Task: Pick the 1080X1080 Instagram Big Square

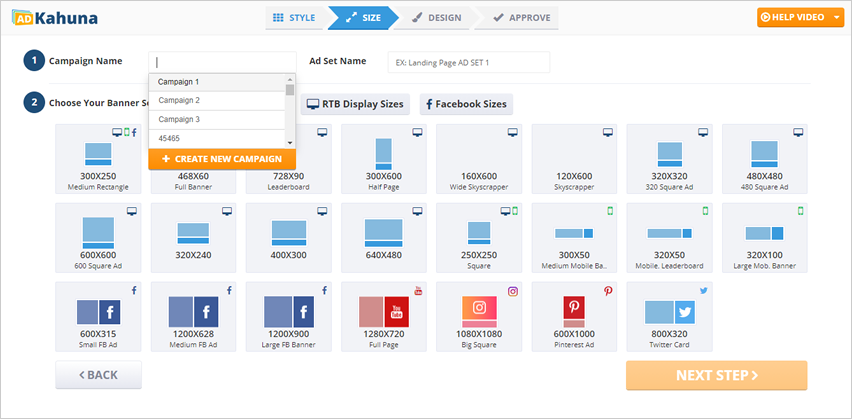Action: (478, 316)
